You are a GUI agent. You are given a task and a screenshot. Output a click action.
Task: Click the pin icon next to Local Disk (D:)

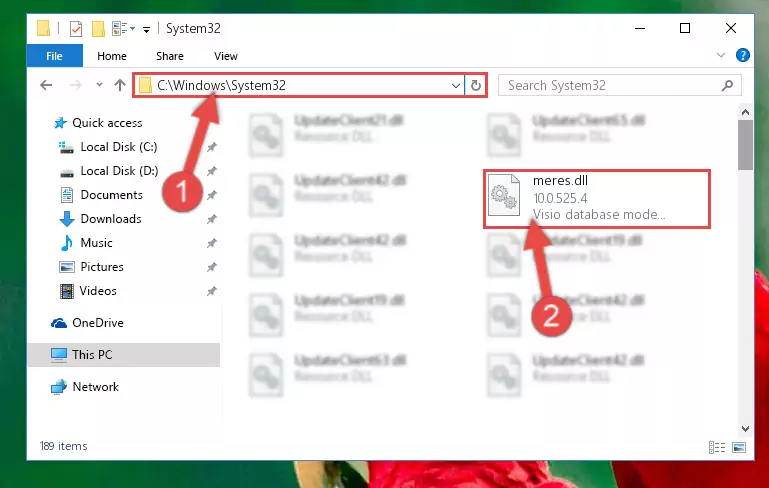tap(212, 171)
